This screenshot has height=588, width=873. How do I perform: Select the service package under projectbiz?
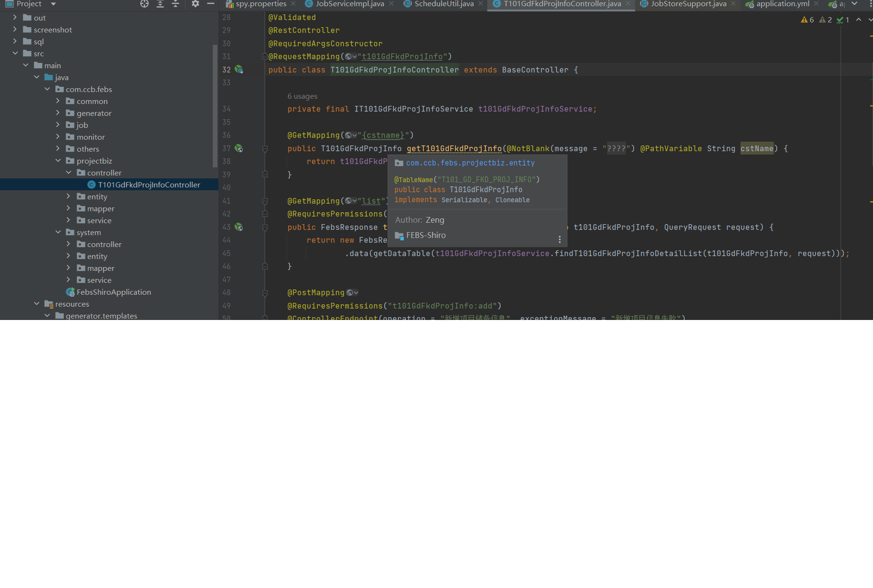tap(99, 220)
